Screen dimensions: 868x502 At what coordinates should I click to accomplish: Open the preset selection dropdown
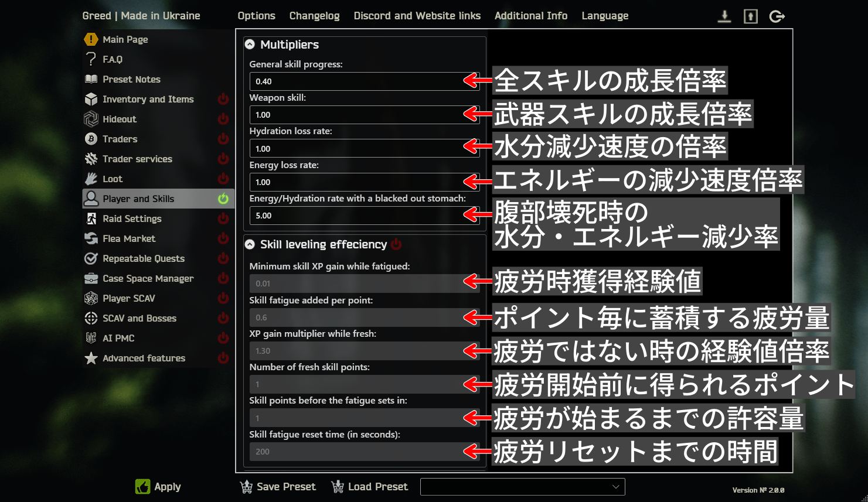(522, 487)
